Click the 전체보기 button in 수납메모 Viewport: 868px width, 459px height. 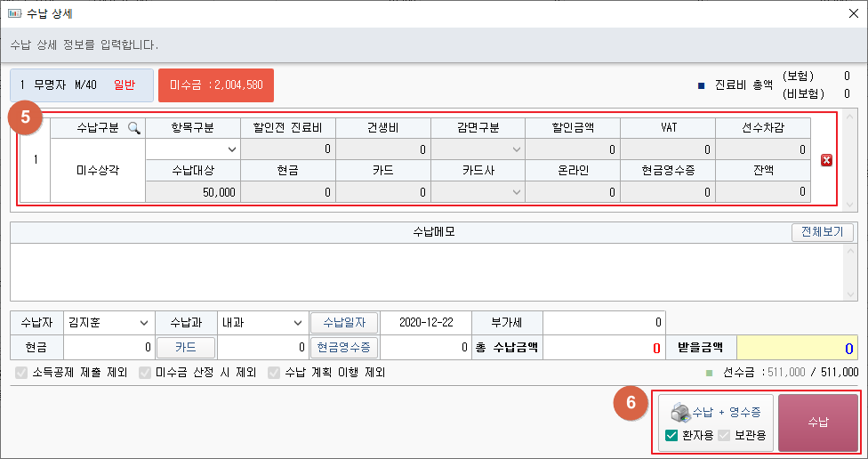click(822, 232)
